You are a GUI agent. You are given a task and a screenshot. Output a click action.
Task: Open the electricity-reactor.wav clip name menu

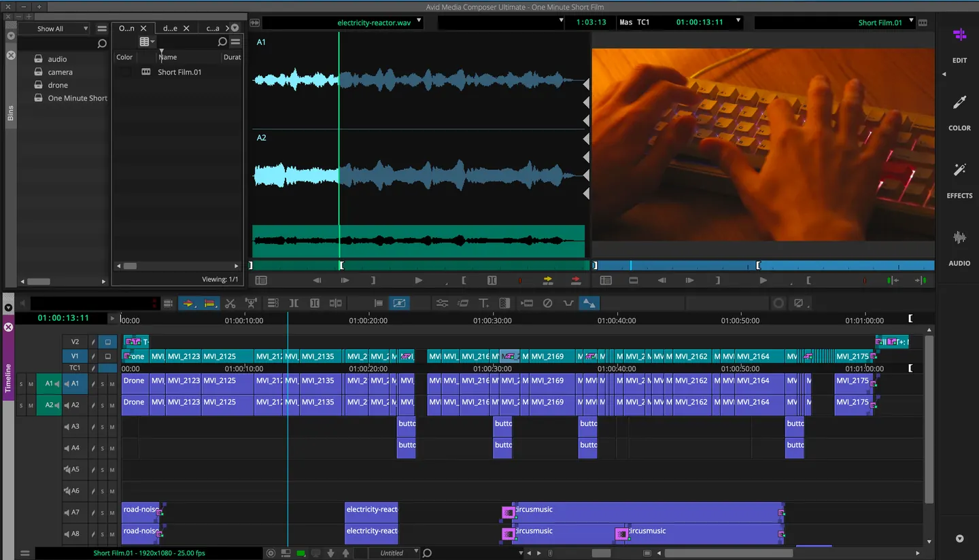(x=343, y=22)
